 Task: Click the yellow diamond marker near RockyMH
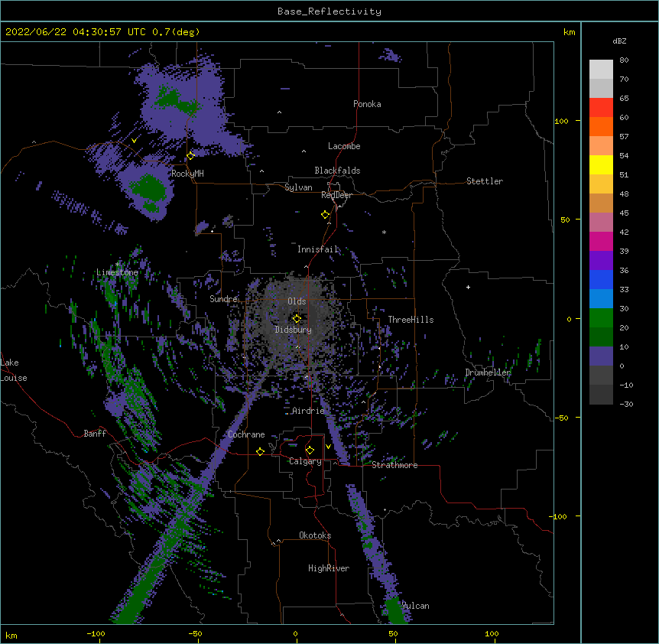[190, 155]
